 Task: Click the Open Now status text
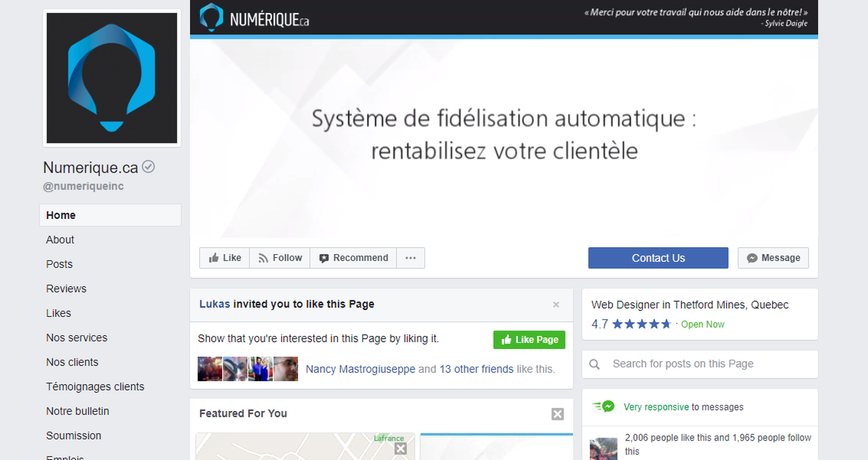click(703, 324)
